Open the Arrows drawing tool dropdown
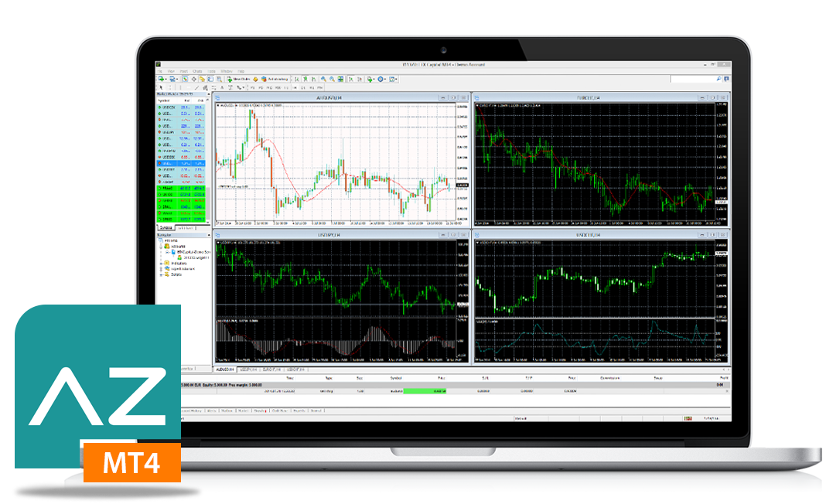 [240, 87]
